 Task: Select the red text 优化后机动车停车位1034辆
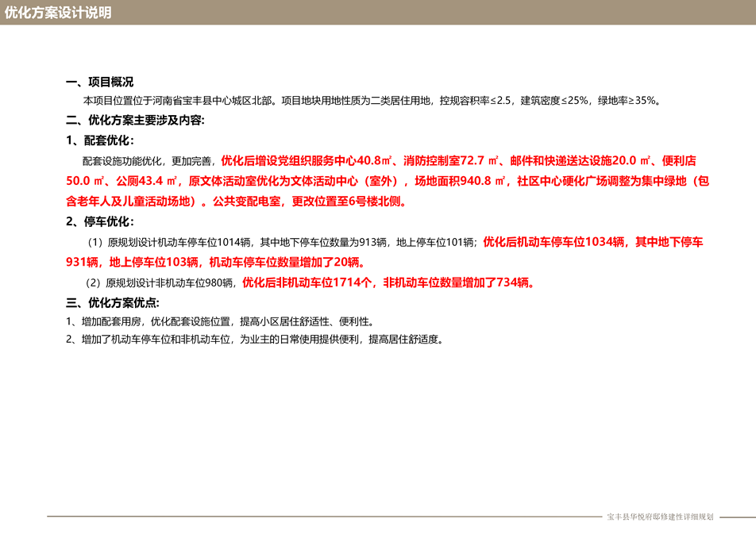coord(553,242)
